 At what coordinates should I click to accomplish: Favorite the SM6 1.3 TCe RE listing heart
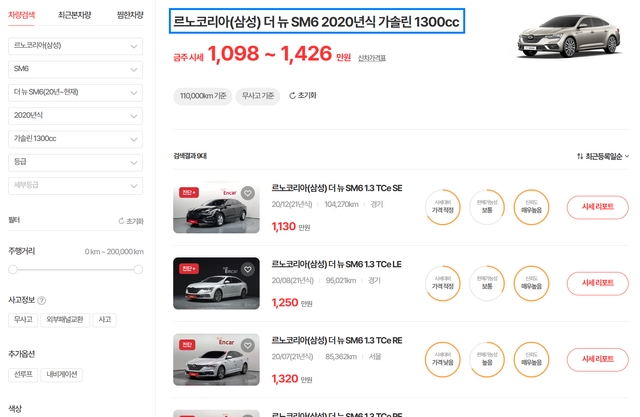click(x=248, y=346)
